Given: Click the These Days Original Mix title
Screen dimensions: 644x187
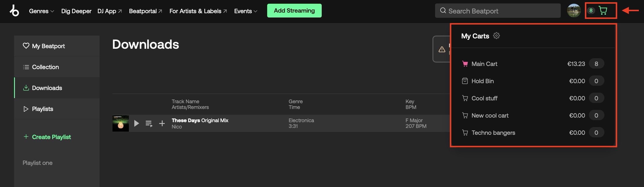Looking at the screenshot, I should click(200, 120).
